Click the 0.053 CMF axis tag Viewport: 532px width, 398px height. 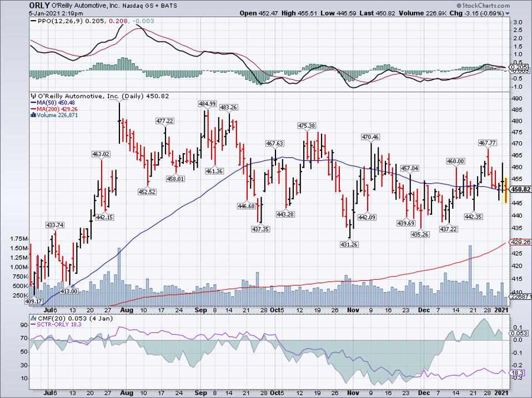tap(519, 334)
